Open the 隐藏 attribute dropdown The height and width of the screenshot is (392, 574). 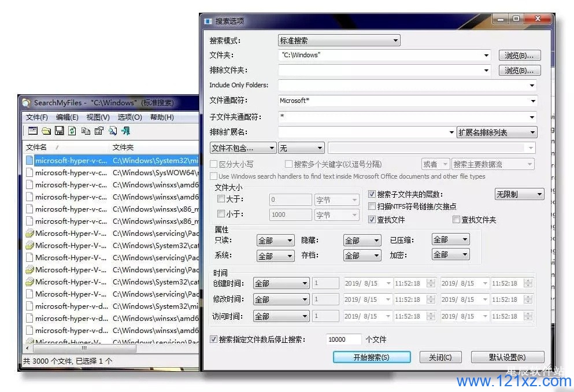[362, 240]
